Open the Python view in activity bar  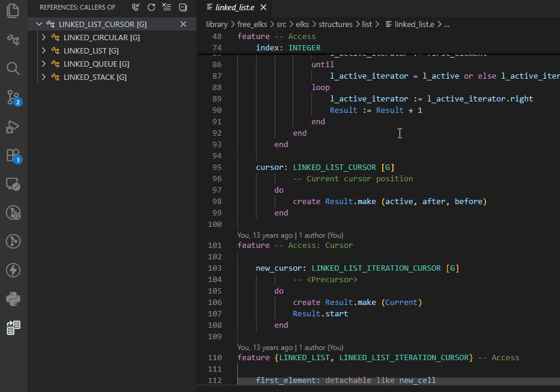pyautogui.click(x=13, y=298)
